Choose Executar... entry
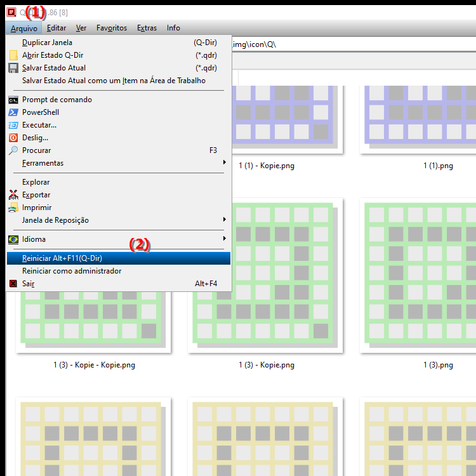The height and width of the screenshot is (476, 476). click(x=119, y=125)
